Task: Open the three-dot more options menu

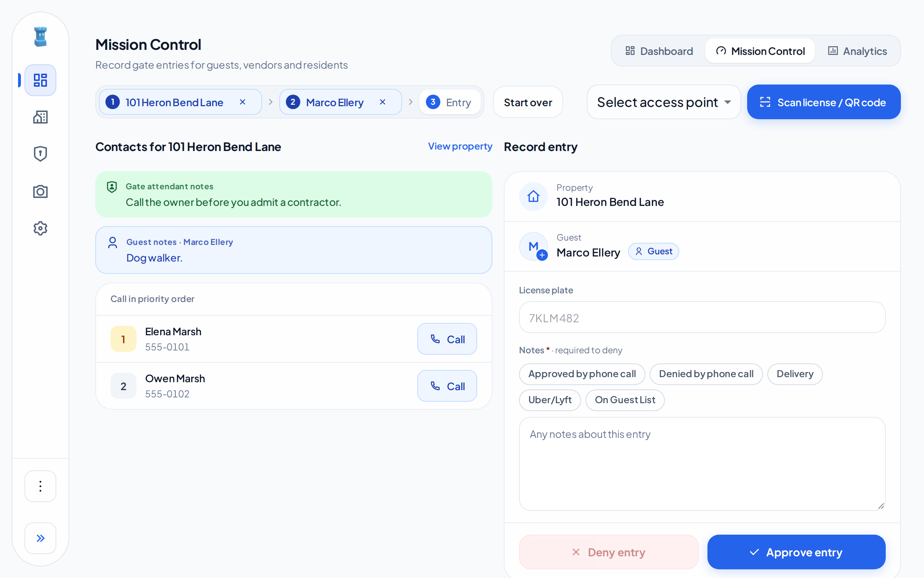Action: (40, 486)
